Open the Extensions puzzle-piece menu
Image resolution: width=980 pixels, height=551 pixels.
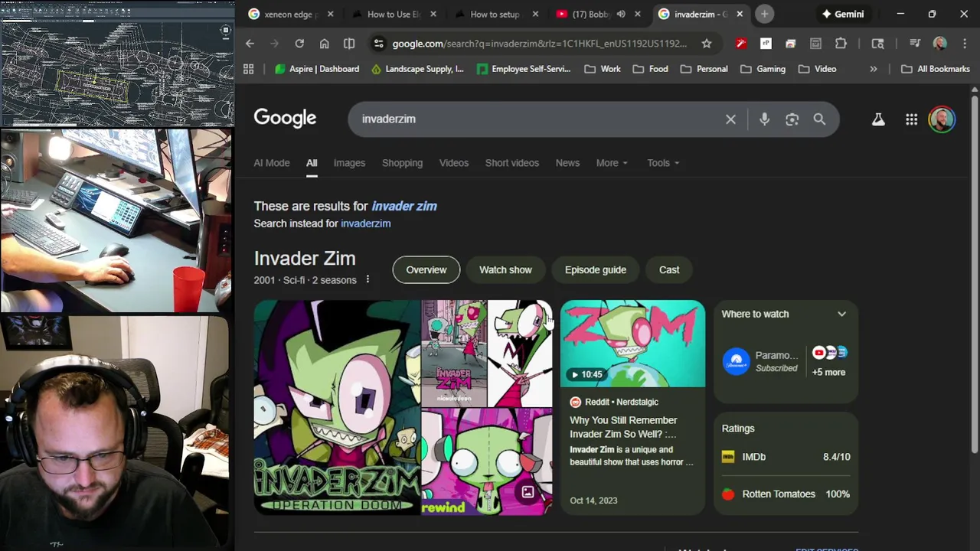pos(841,44)
